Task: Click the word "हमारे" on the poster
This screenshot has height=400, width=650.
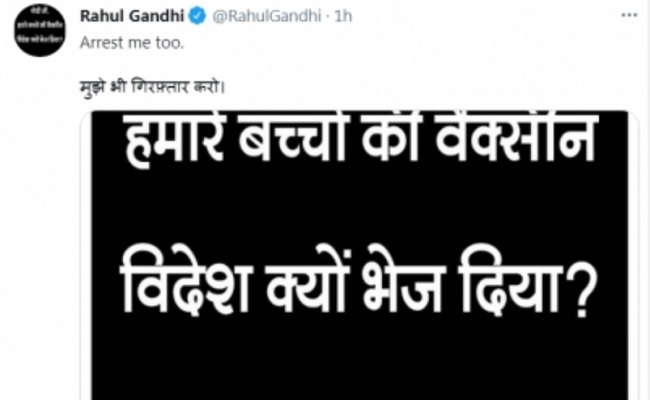Action: [x=176, y=139]
